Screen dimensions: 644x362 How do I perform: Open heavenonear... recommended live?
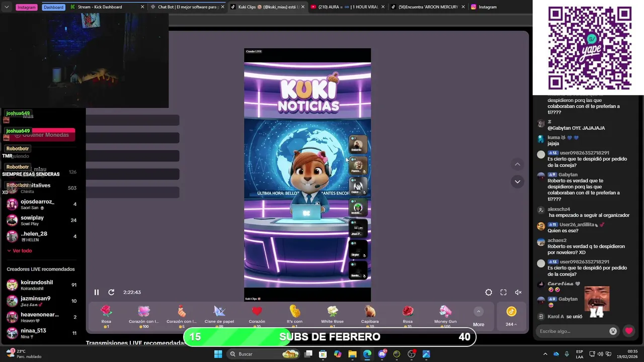pos(41,317)
